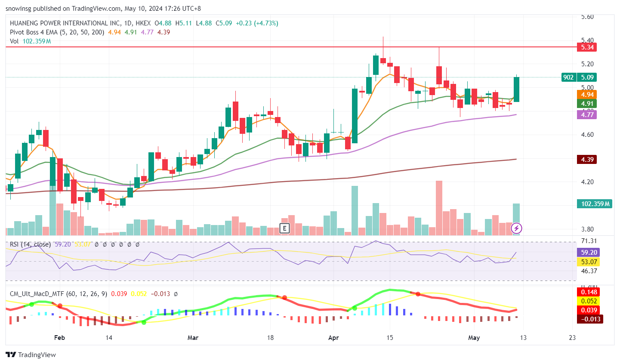The image size is (620, 364).
Task: Click the open value O4.88
Action: (x=163, y=23)
